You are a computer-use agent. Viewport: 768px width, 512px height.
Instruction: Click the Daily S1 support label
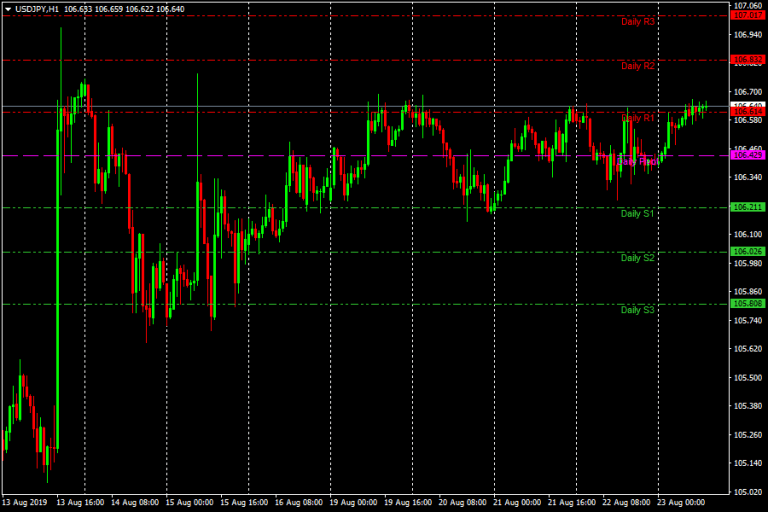(637, 213)
